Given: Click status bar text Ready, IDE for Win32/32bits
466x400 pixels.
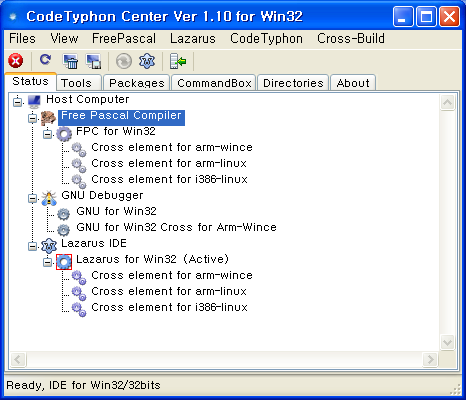Looking at the screenshot, I should click(x=83, y=385).
